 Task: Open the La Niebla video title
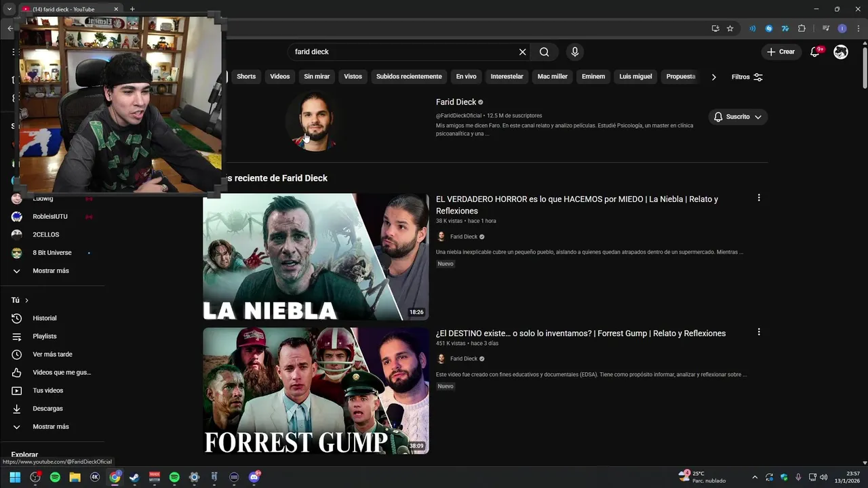click(577, 205)
